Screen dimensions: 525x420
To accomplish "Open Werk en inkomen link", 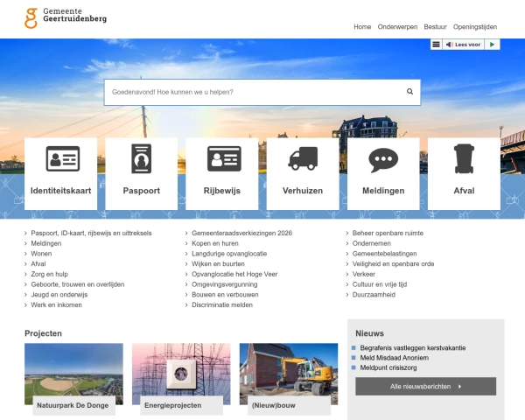I will click(x=56, y=305).
